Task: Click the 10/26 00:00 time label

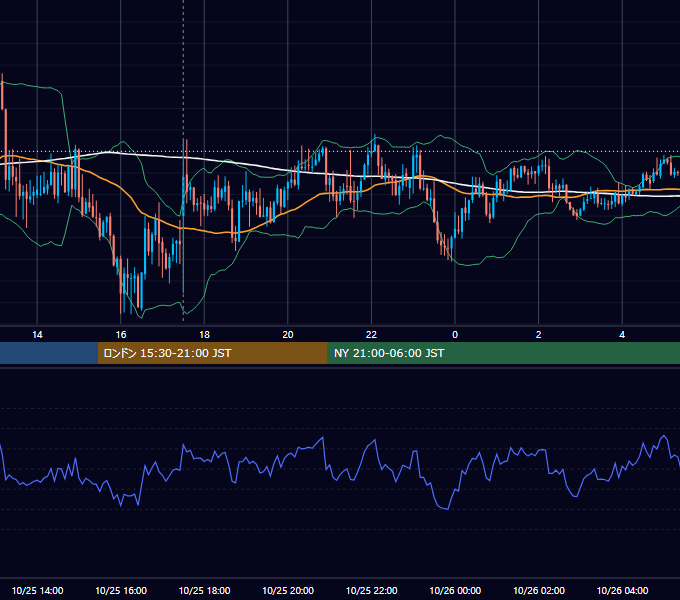Action: (455, 590)
